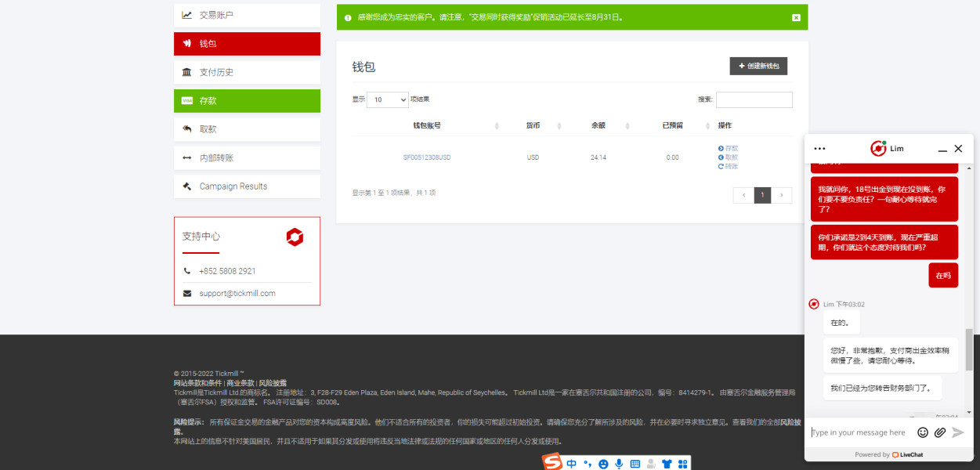The height and width of the screenshot is (470, 980).
Task: Click support@tickmill.com email address
Action: click(x=237, y=294)
